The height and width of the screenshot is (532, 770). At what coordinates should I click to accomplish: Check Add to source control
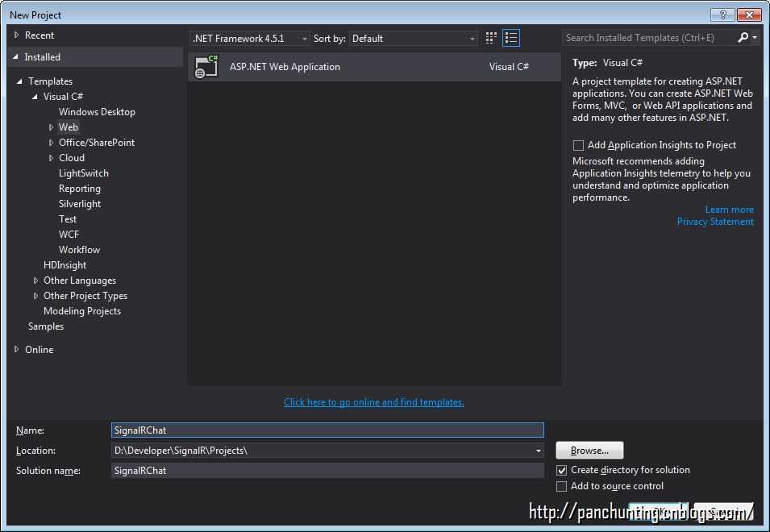tap(561, 486)
